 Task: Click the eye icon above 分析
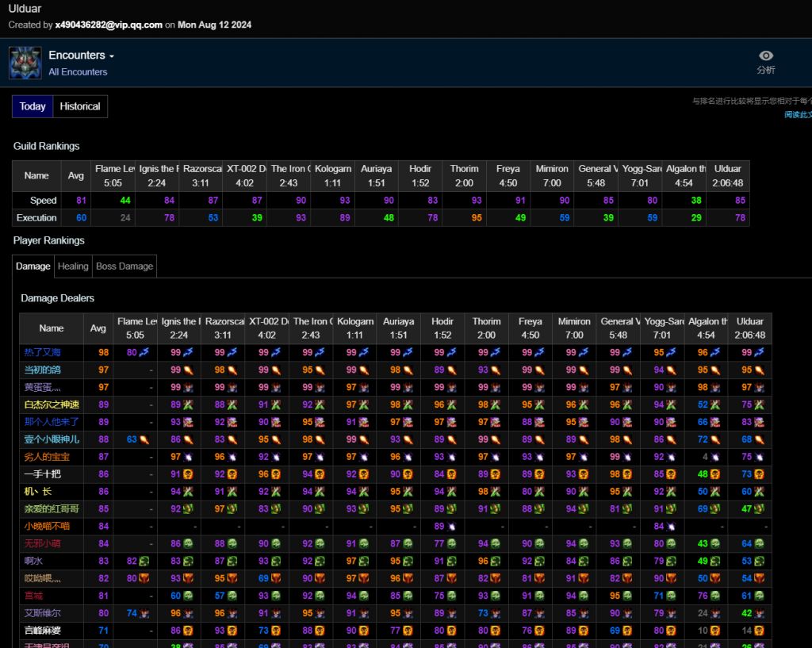pyautogui.click(x=765, y=56)
